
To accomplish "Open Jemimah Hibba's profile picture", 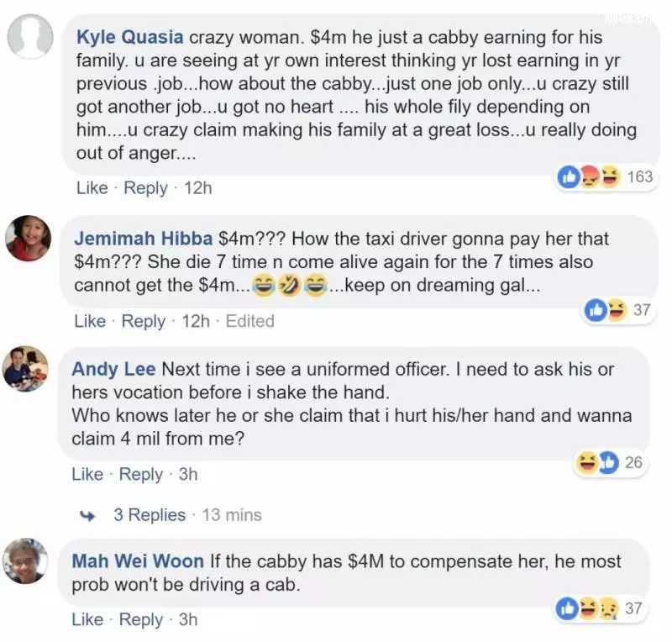I will (29, 239).
